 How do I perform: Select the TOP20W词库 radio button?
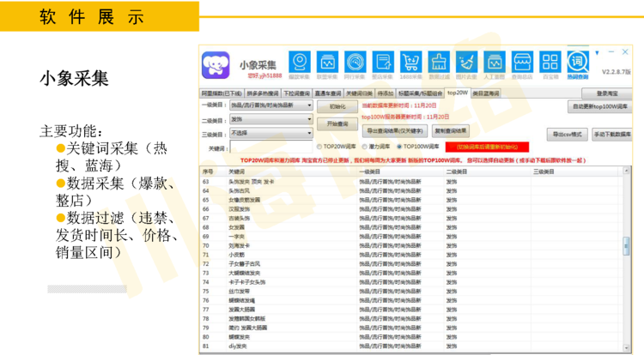coord(319,147)
